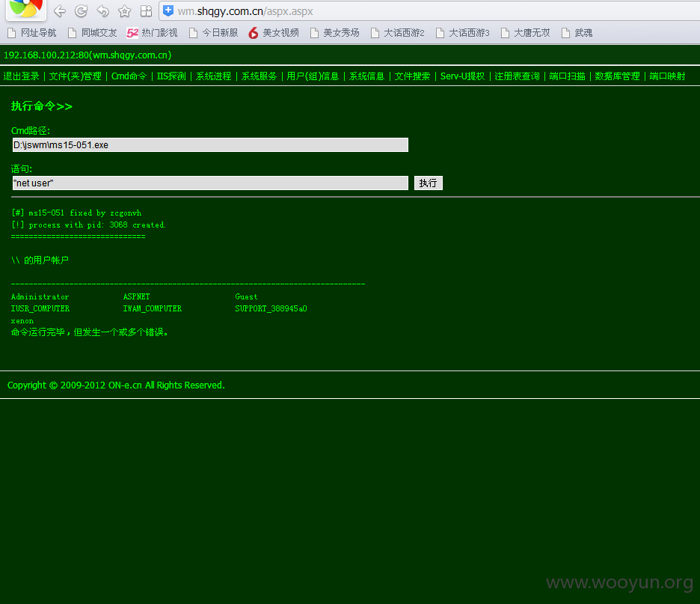Click the ASPNET account text
The height and width of the screenshot is (604, 700).
click(x=137, y=296)
